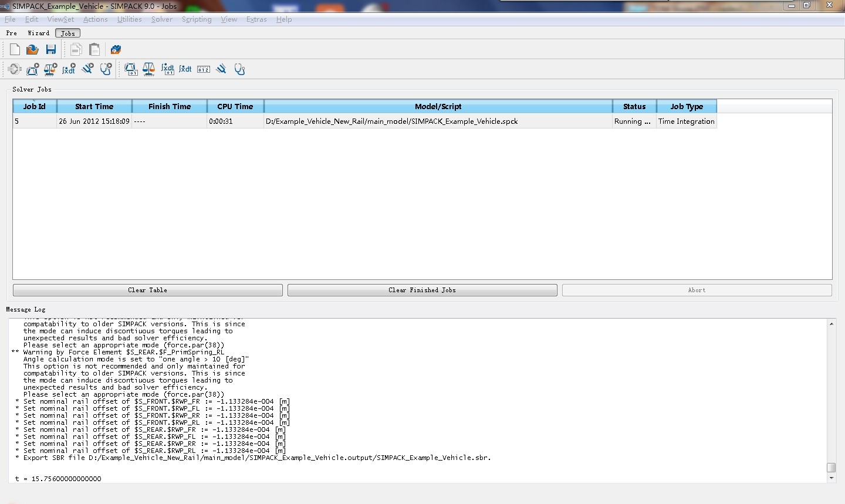The image size is (845, 504).
Task: Switch to the Wizard tab
Action: coord(39,33)
